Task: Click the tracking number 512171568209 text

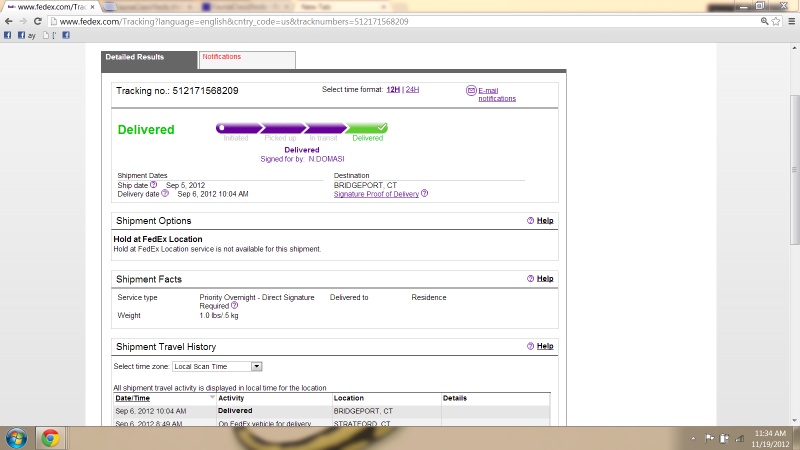Action: 205,91
